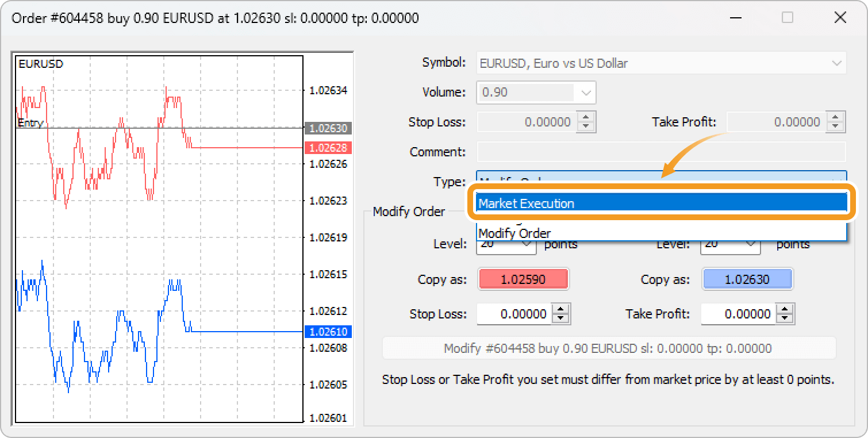The width and height of the screenshot is (868, 438).
Task: Click the Comment text field
Action: click(x=662, y=152)
